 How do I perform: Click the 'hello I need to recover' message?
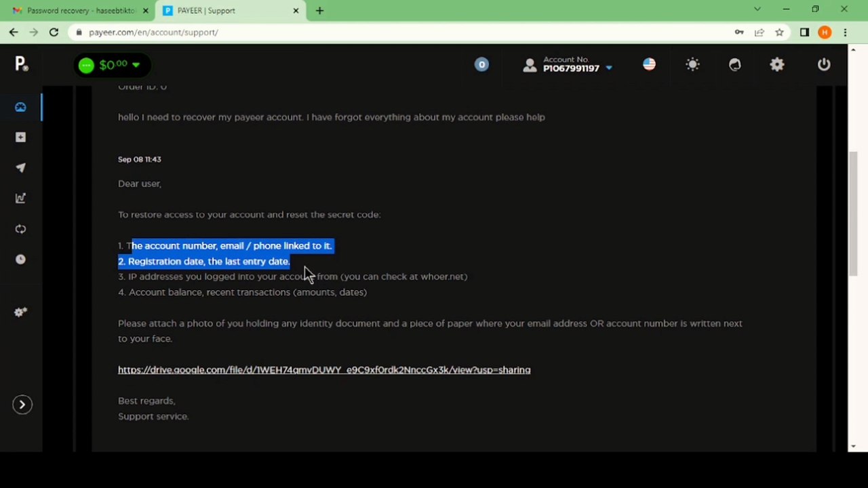(332, 117)
